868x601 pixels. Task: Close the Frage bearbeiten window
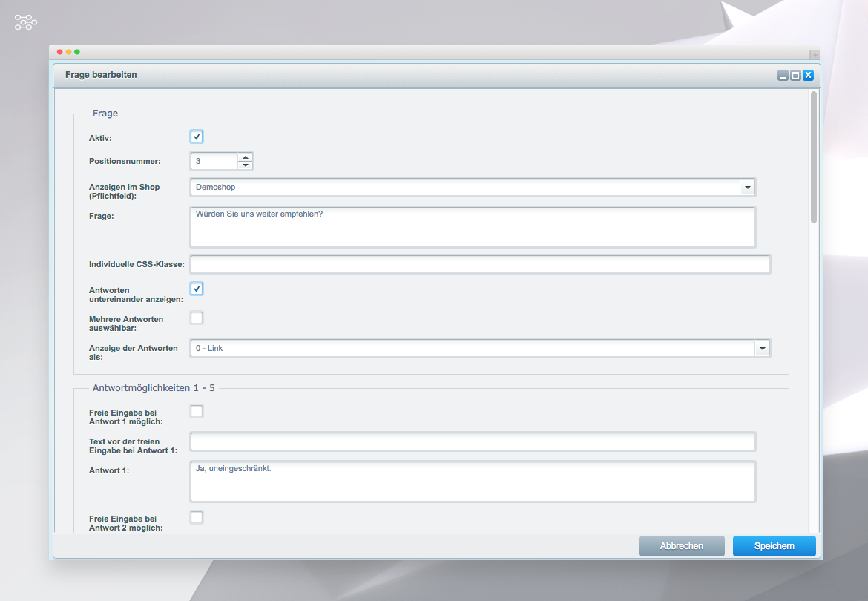pyautogui.click(x=808, y=75)
